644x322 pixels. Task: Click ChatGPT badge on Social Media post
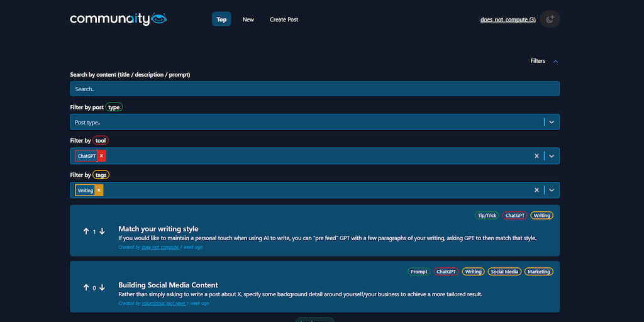(446, 272)
